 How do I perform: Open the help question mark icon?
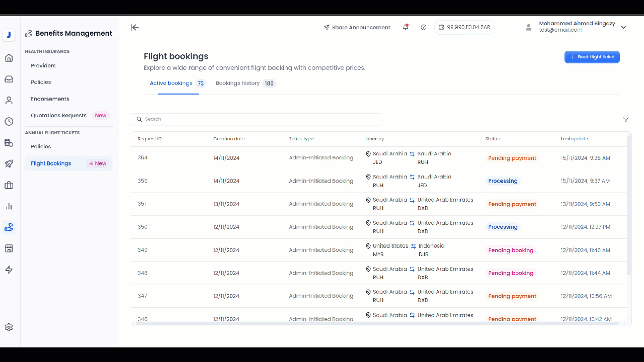424,27
